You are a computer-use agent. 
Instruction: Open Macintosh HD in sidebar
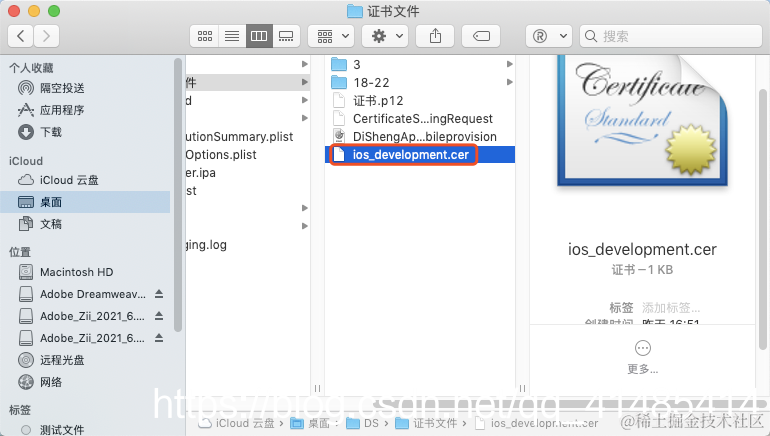[66, 272]
